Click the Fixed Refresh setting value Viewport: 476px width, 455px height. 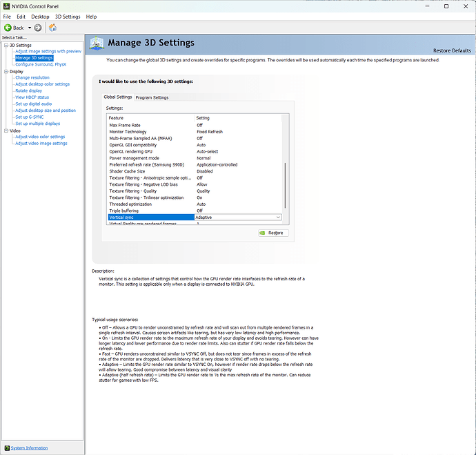click(210, 132)
